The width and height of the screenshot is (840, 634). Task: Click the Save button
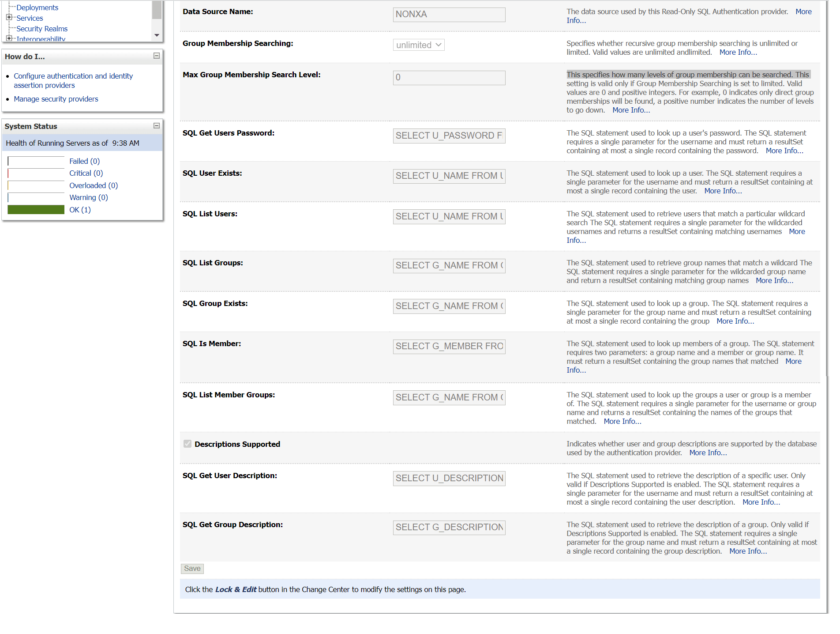click(192, 569)
